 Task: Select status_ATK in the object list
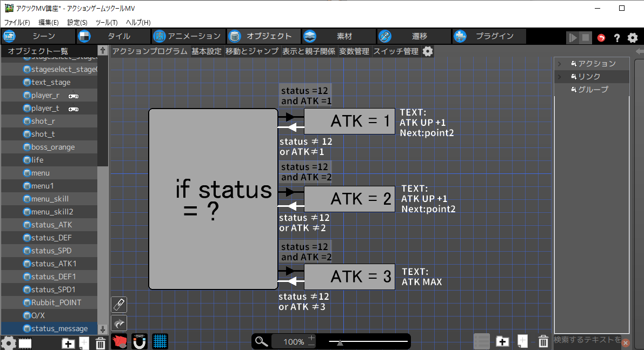coord(51,225)
